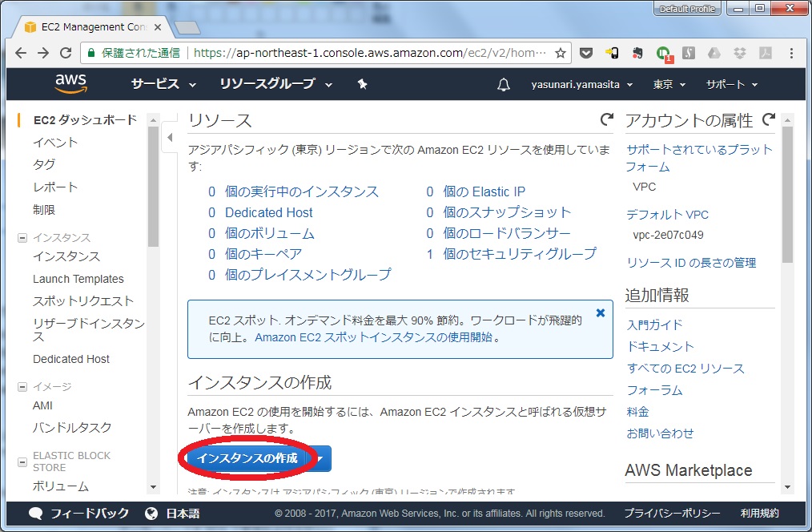
Task: Open the Dropbox extension icon
Action: 739,53
